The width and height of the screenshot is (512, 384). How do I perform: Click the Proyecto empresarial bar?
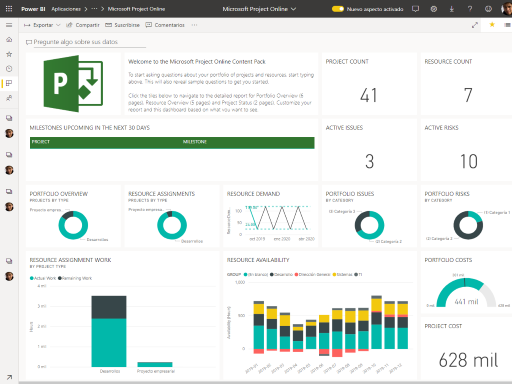point(155,365)
